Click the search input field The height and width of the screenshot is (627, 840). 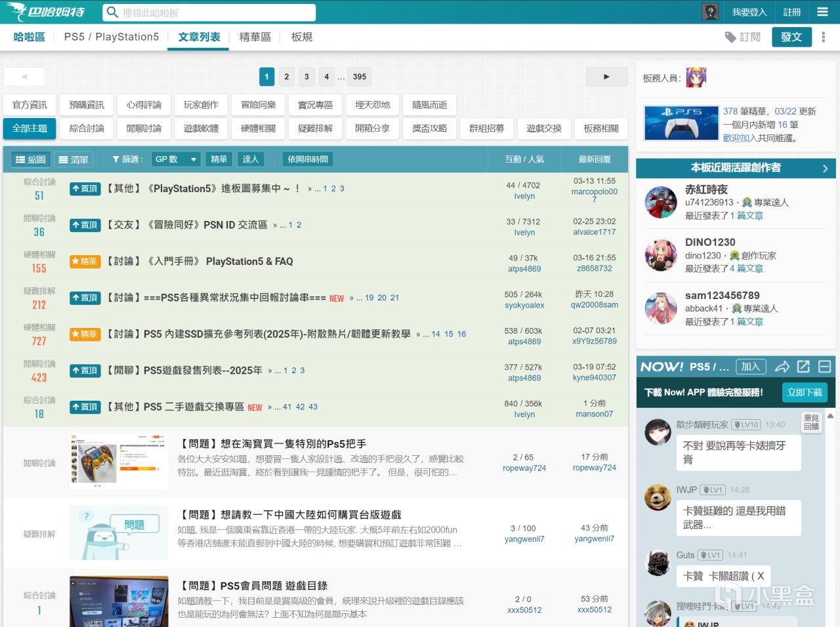(x=209, y=12)
